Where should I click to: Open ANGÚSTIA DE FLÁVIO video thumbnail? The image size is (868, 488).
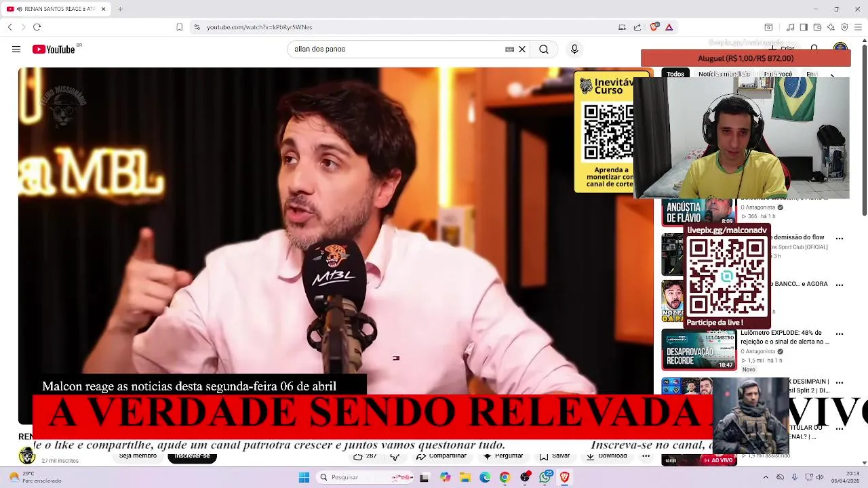coord(698,211)
